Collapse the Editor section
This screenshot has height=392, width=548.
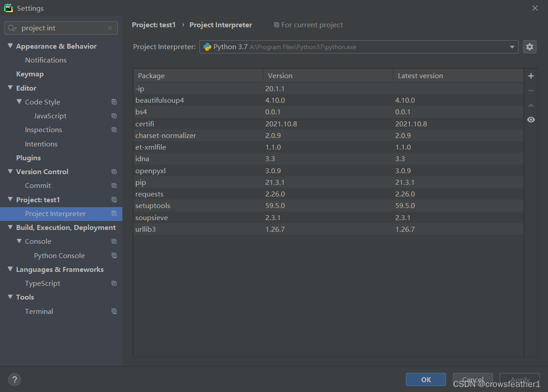click(x=10, y=88)
